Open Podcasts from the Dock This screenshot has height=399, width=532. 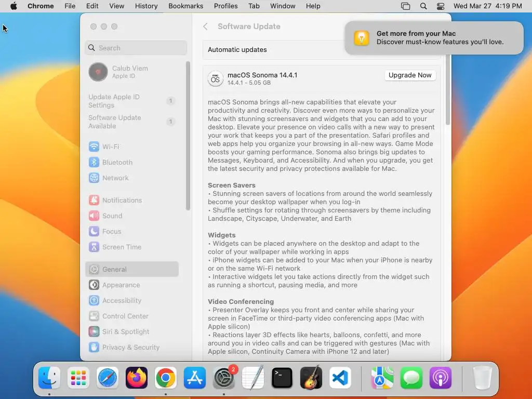coord(441,378)
